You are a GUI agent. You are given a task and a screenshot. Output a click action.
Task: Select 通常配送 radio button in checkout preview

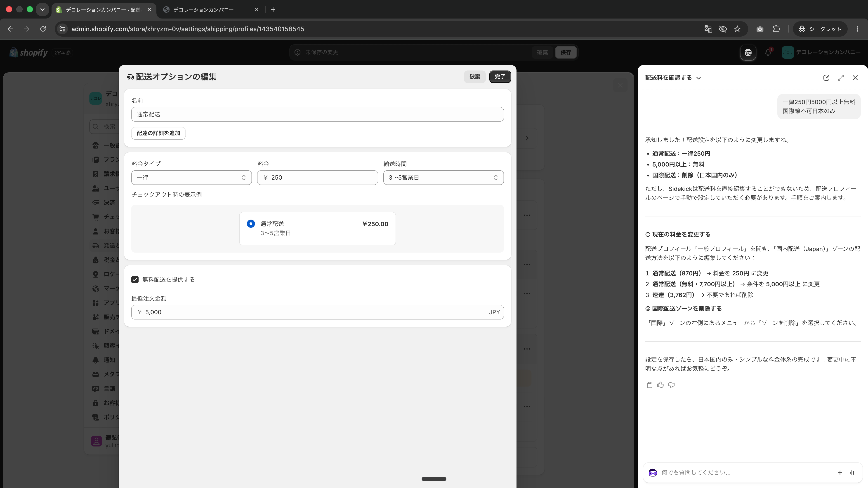pos(251,224)
